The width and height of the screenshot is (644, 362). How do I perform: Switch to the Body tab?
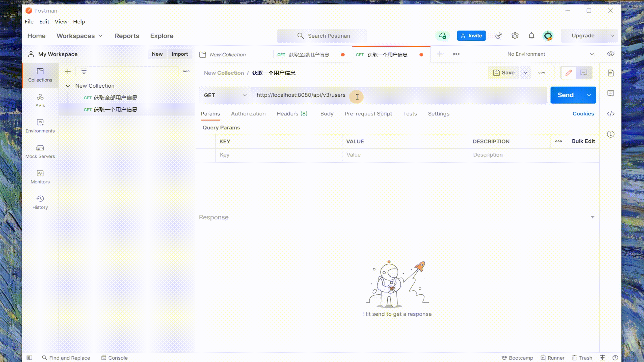coord(327,114)
